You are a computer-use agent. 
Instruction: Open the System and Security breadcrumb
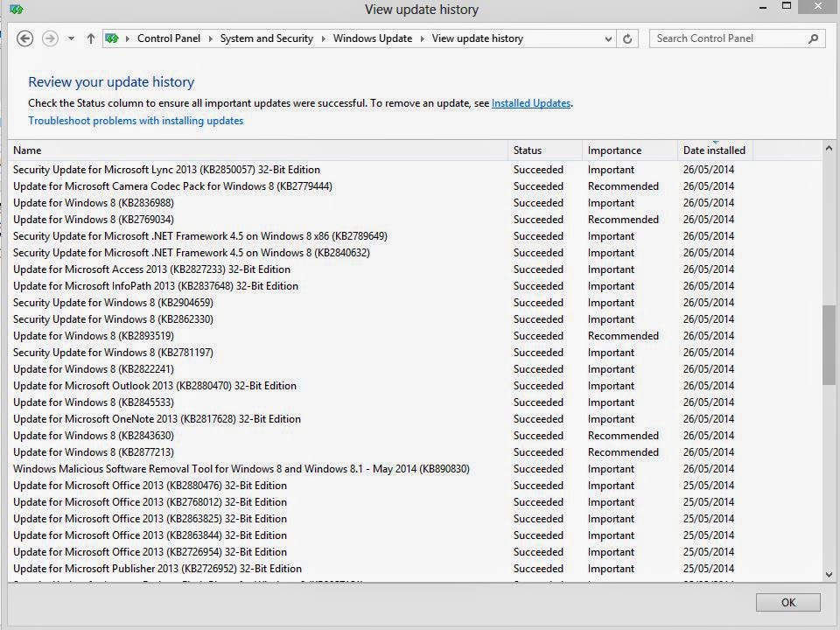[266, 38]
